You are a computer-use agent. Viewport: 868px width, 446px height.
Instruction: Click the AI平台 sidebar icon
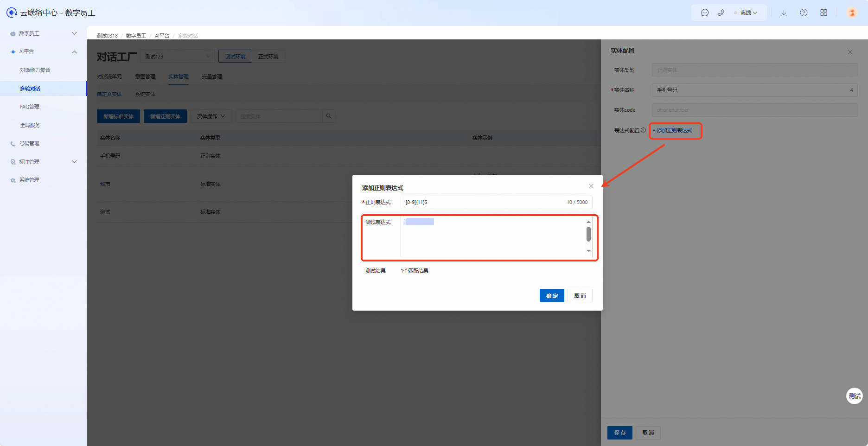click(13, 52)
